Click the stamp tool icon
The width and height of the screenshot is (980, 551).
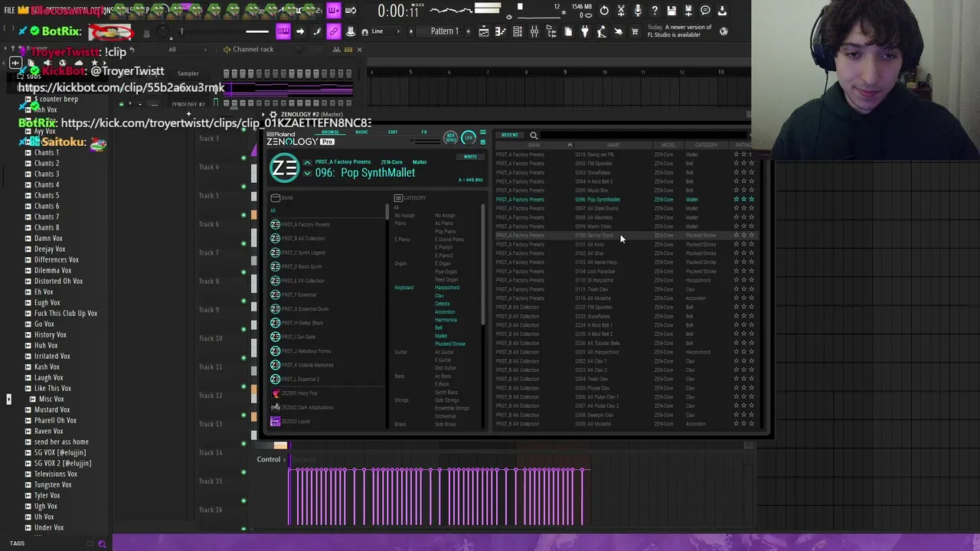click(351, 31)
